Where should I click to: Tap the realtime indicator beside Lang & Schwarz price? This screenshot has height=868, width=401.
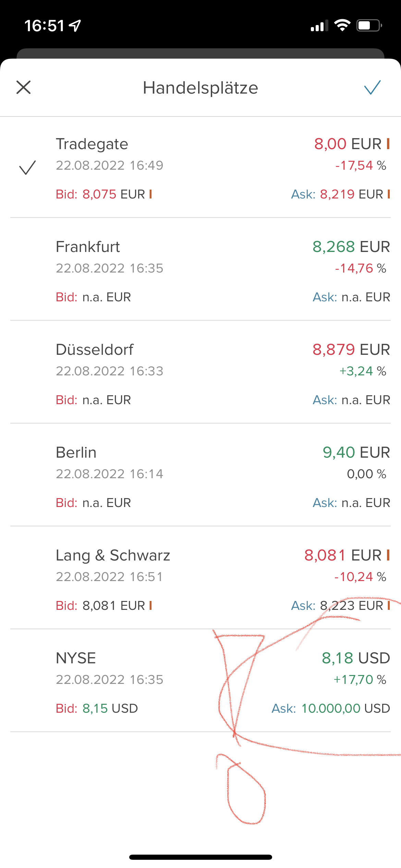(388, 555)
